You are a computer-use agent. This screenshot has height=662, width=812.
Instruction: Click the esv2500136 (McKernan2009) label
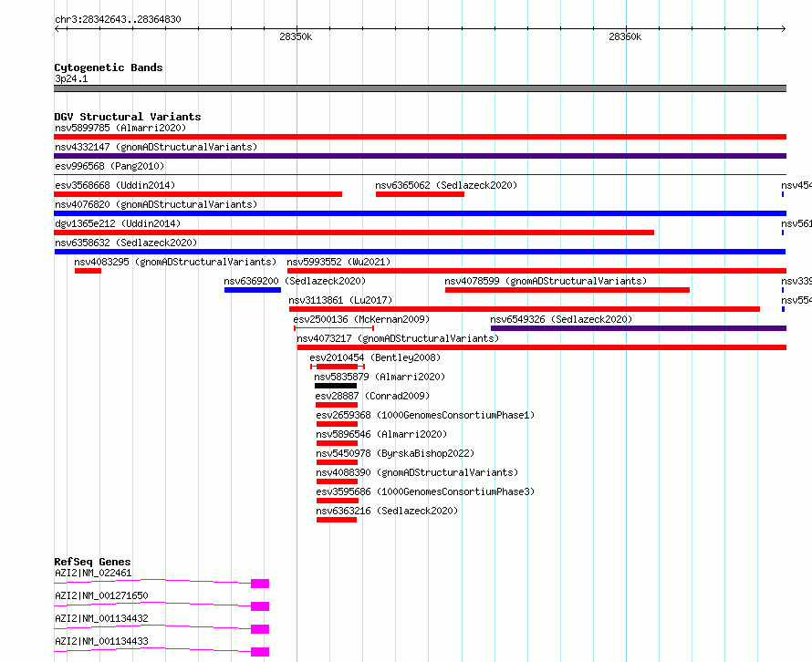click(361, 319)
